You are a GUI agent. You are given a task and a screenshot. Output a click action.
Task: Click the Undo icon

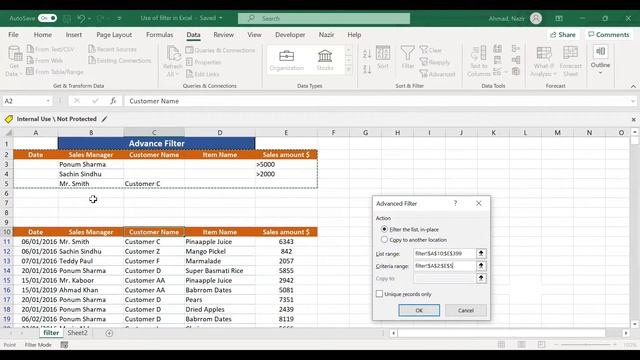(81, 18)
